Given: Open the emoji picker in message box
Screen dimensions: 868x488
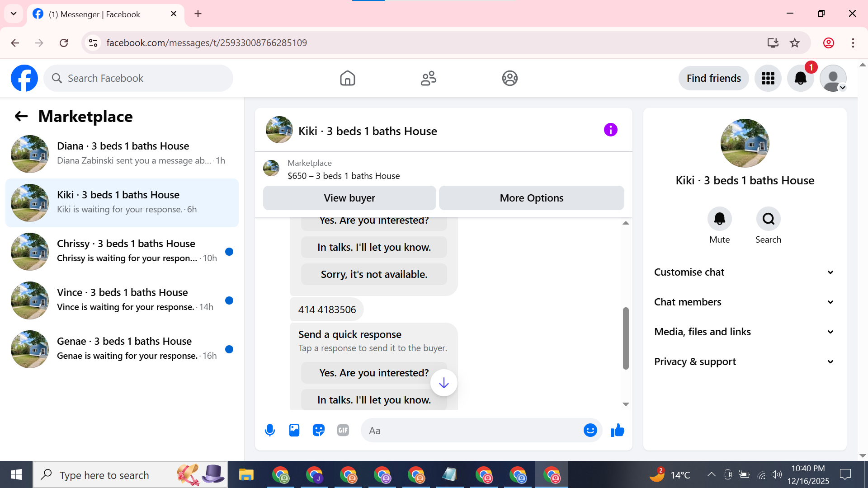Looking at the screenshot, I should point(590,430).
